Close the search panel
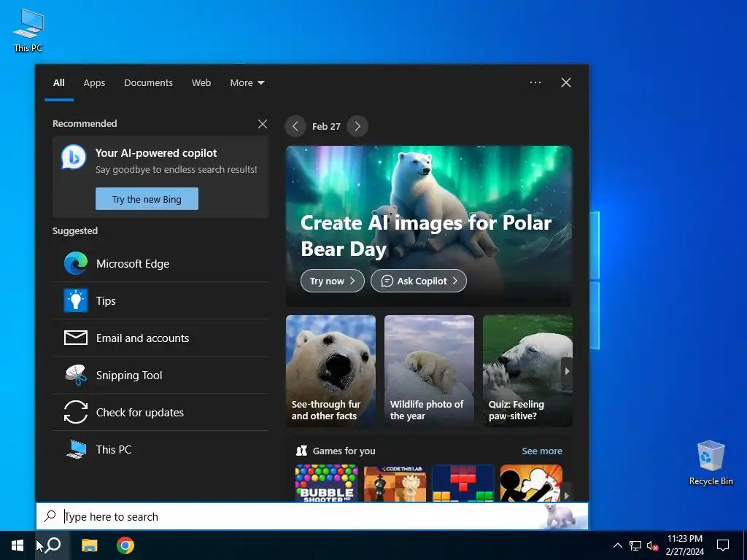The width and height of the screenshot is (747, 560). pyautogui.click(x=566, y=82)
